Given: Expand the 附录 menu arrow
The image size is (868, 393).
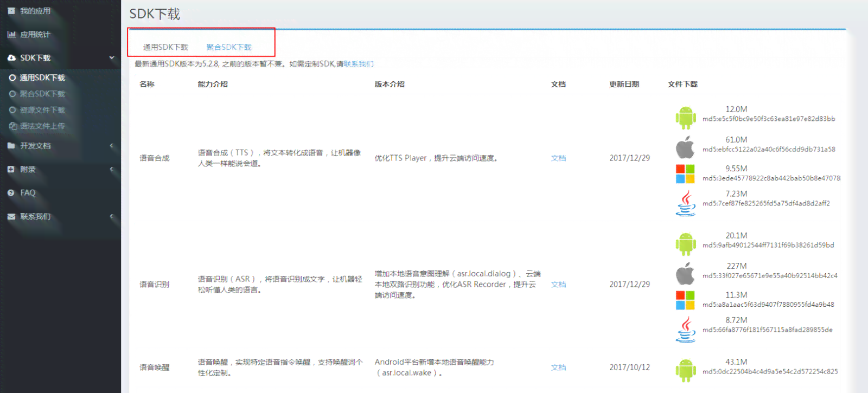Looking at the screenshot, I should pyautogui.click(x=112, y=170).
